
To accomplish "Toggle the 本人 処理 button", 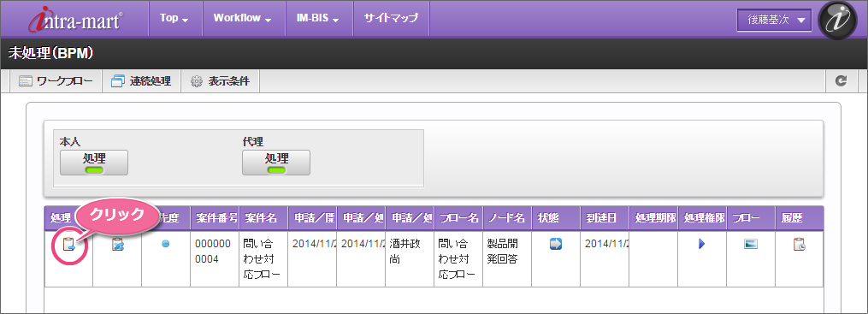I will coord(94,163).
